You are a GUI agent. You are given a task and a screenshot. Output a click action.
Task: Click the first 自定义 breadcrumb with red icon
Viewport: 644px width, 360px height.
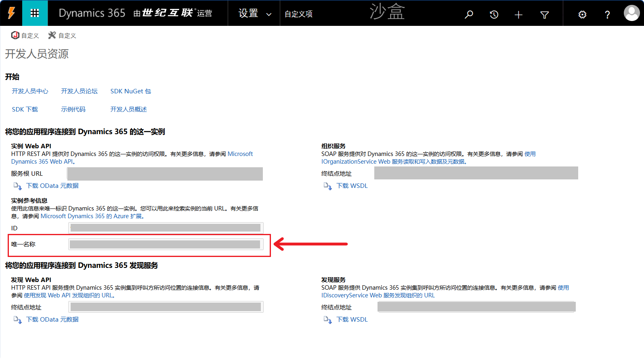25,36
